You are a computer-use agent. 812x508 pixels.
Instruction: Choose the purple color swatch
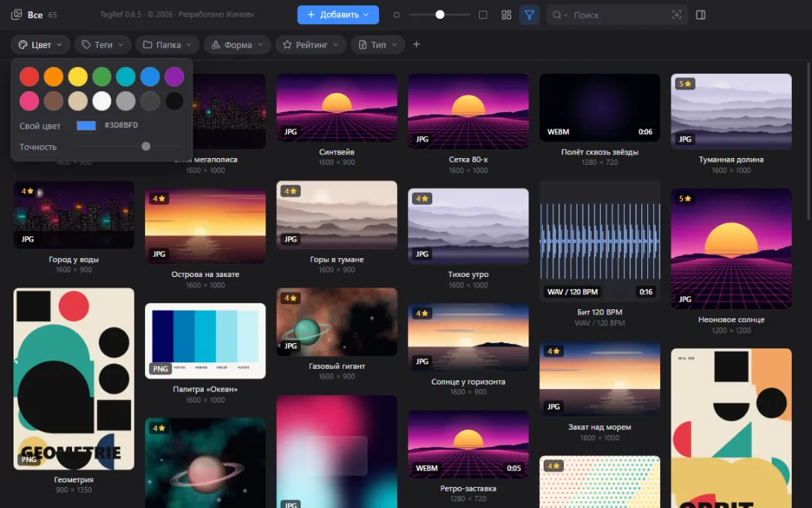click(174, 77)
